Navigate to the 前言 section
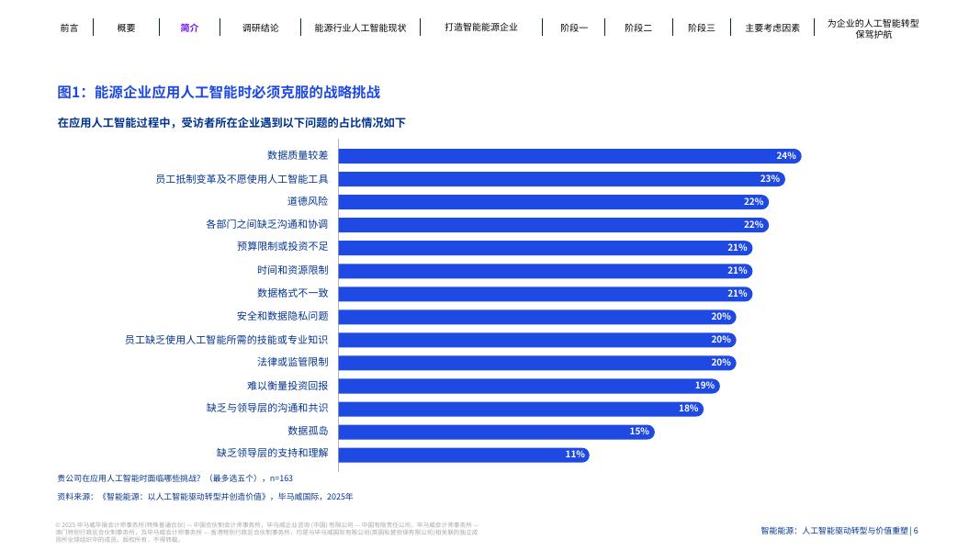The width and height of the screenshot is (980, 551). pyautogui.click(x=69, y=28)
